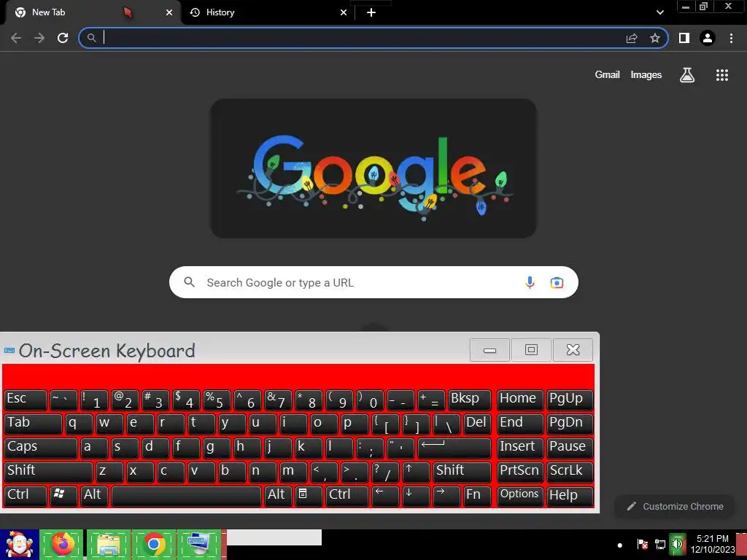Close the History tab
Viewport: 747px width, 560px height.
coord(344,12)
